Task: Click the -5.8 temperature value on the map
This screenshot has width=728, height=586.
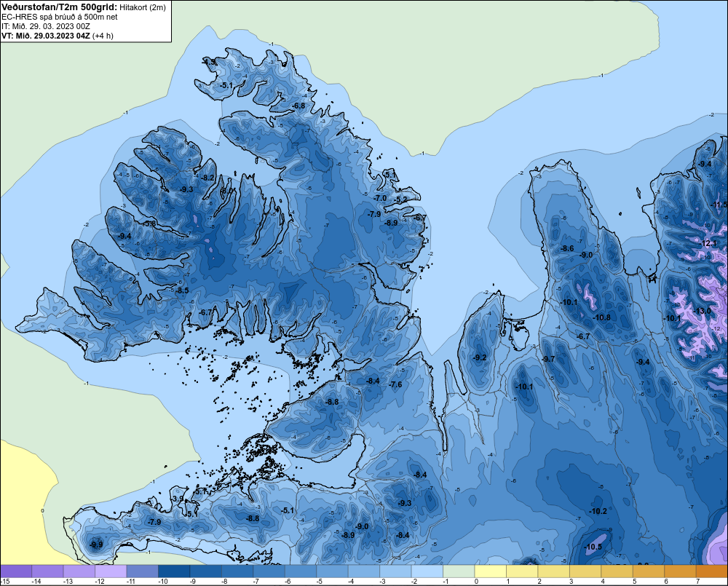Action: click(x=149, y=223)
